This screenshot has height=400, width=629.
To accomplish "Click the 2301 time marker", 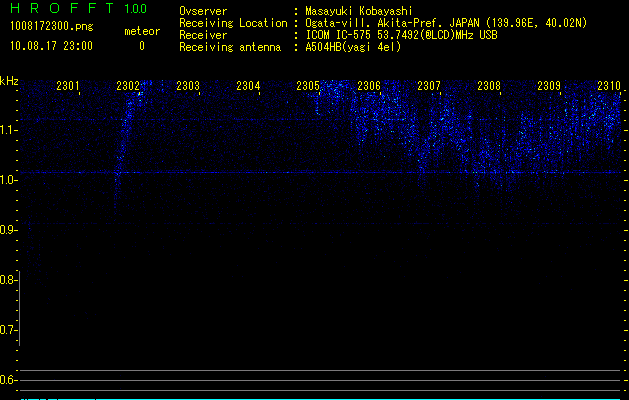I will (x=68, y=86).
